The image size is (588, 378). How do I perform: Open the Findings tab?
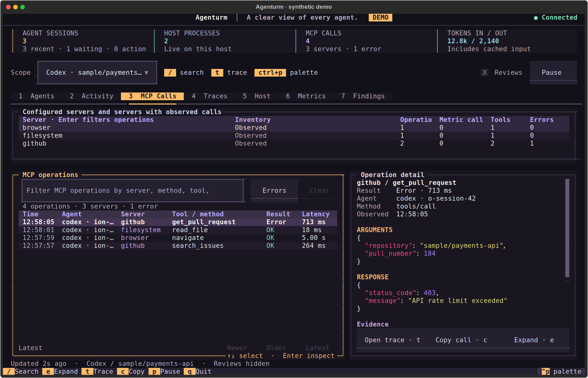point(363,96)
